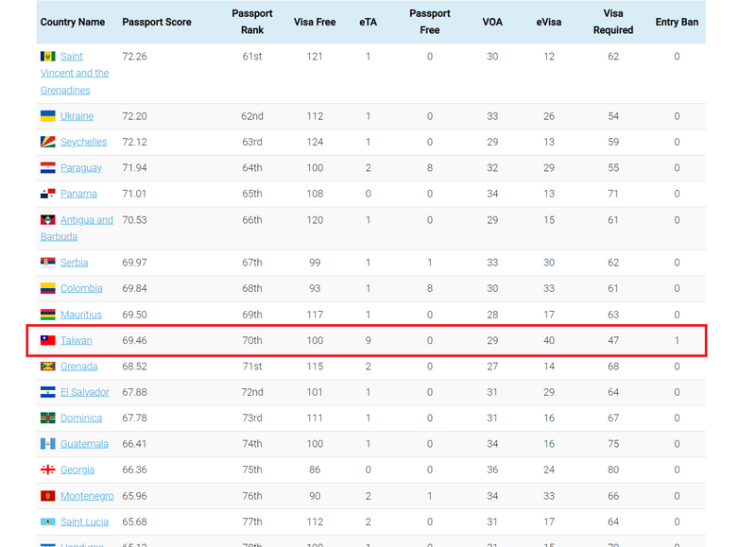This screenshot has height=547, width=756.
Task: Open the Dominica country link
Action: tap(81, 418)
